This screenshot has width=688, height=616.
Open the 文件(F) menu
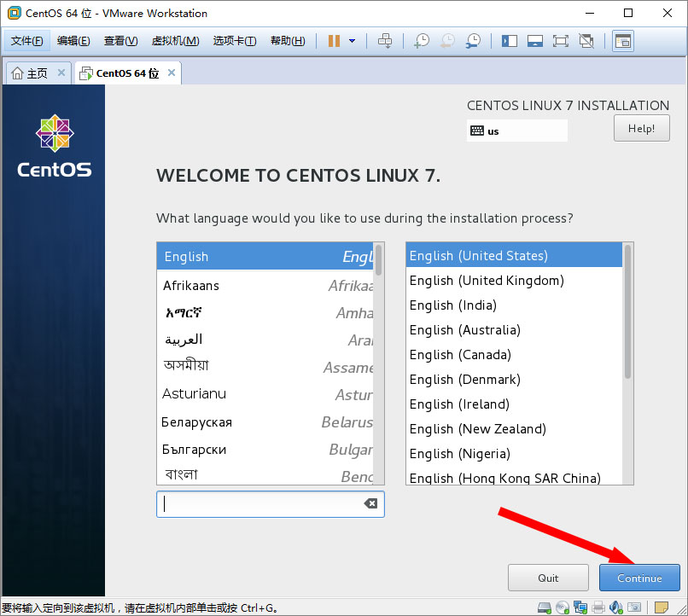[x=27, y=41]
